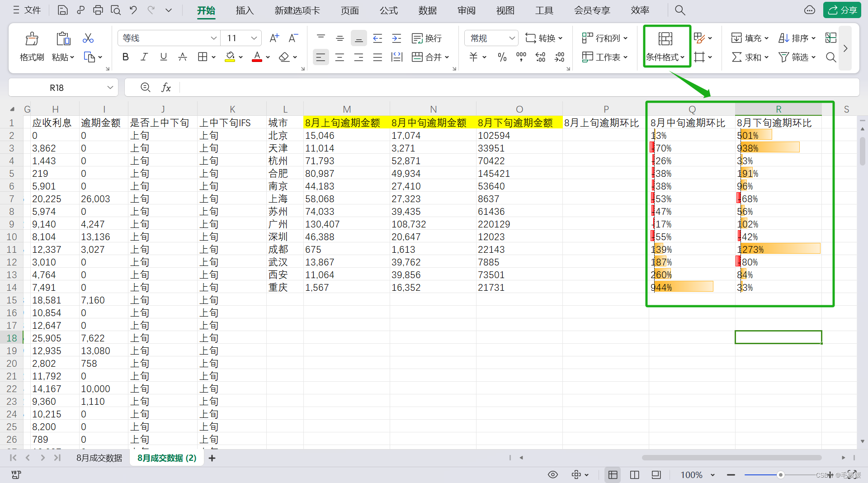Click the Decrease Indent icon
This screenshot has height=483, width=868.
[x=377, y=38]
